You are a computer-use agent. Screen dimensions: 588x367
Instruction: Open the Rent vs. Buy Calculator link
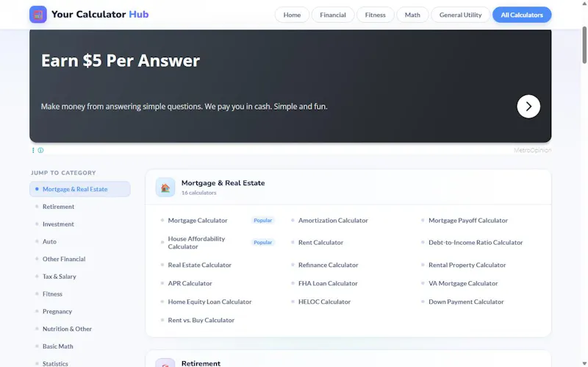(x=201, y=320)
